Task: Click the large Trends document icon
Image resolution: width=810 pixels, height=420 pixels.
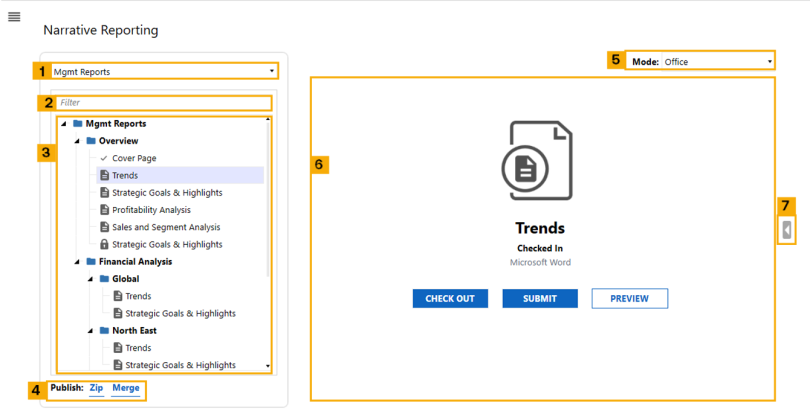Action: pyautogui.click(x=538, y=161)
